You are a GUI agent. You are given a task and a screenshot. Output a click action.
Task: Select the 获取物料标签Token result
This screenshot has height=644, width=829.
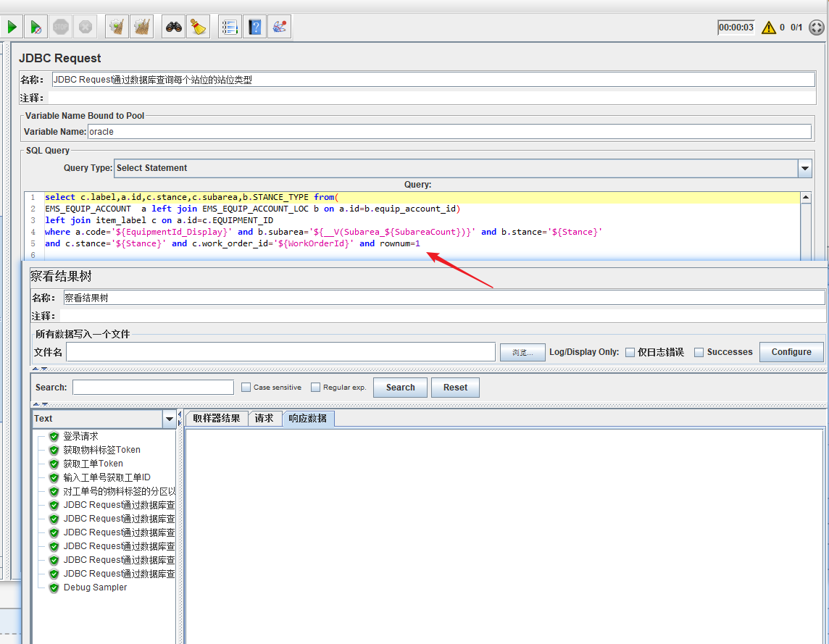(101, 450)
